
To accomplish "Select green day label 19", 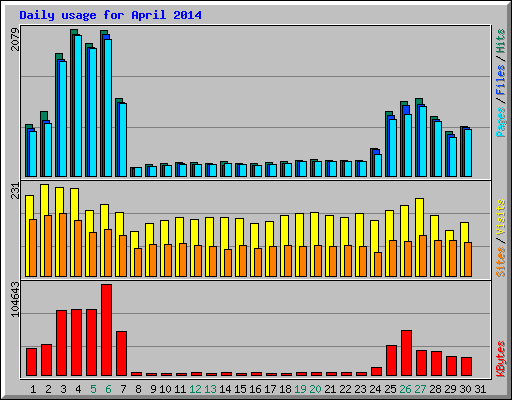I will click(x=300, y=389).
